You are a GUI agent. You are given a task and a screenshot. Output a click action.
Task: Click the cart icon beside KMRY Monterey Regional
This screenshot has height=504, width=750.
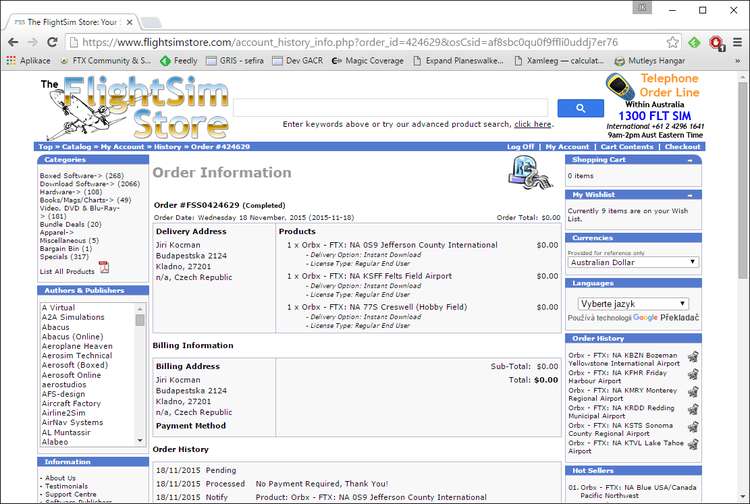(x=693, y=392)
